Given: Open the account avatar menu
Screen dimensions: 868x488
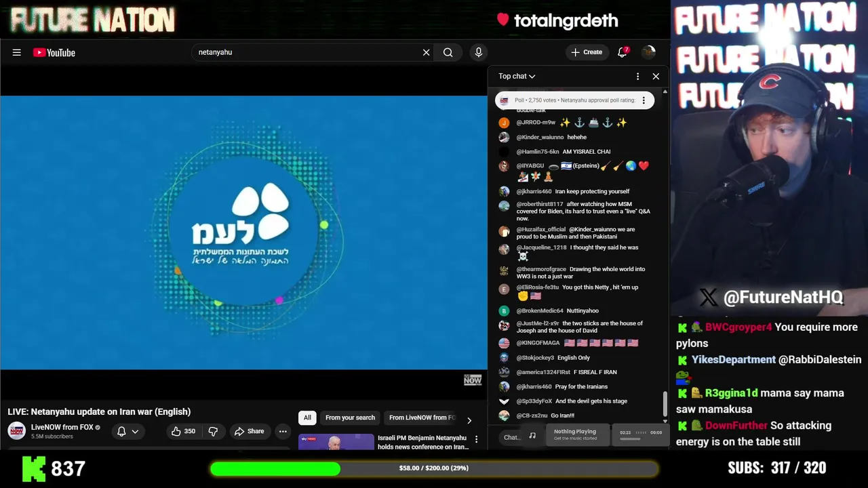Looking at the screenshot, I should click(648, 52).
